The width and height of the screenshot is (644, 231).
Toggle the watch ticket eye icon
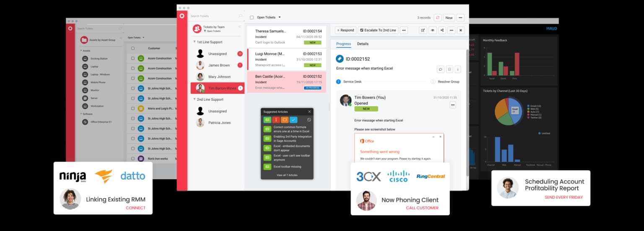432,30
